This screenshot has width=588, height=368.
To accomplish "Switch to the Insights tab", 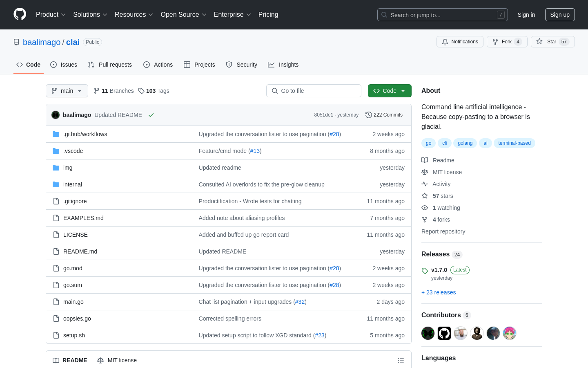I will 283,65.
